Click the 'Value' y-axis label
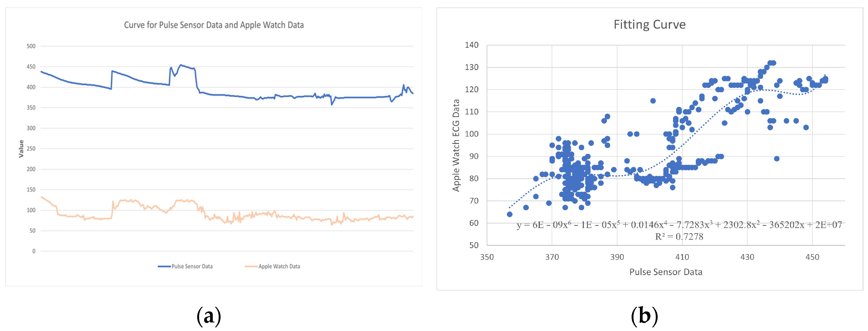The image size is (868, 331). 21,148
